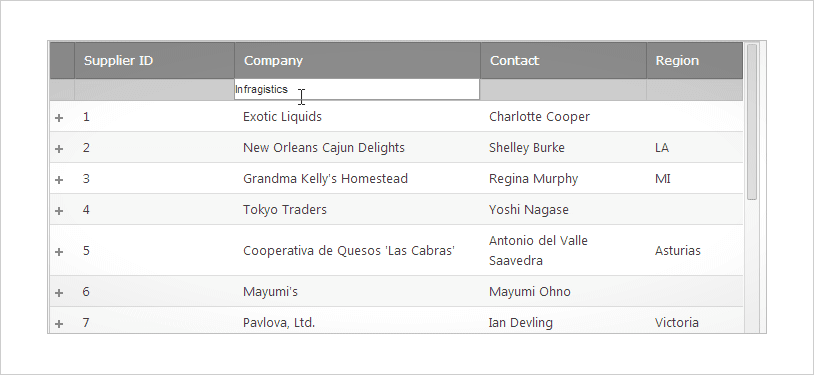Image resolution: width=814 pixels, height=375 pixels.
Task: Click the Supplier ID filter cell
Action: pos(155,90)
